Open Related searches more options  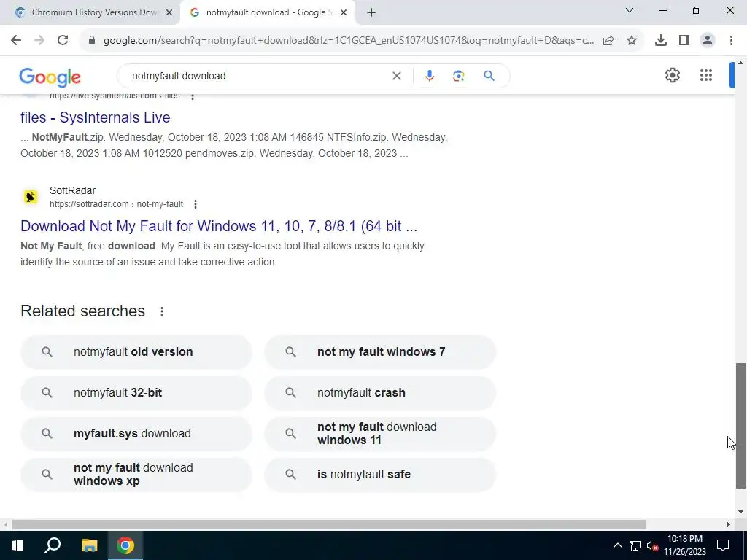[162, 311]
